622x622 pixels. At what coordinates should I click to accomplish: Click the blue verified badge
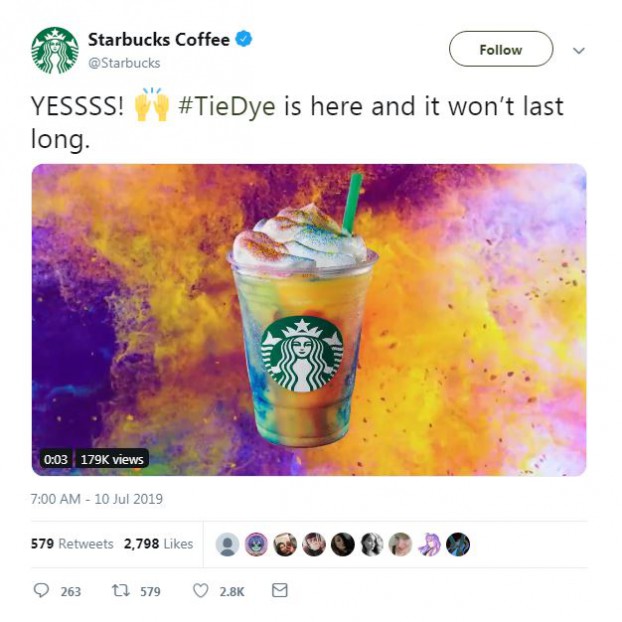click(x=244, y=39)
